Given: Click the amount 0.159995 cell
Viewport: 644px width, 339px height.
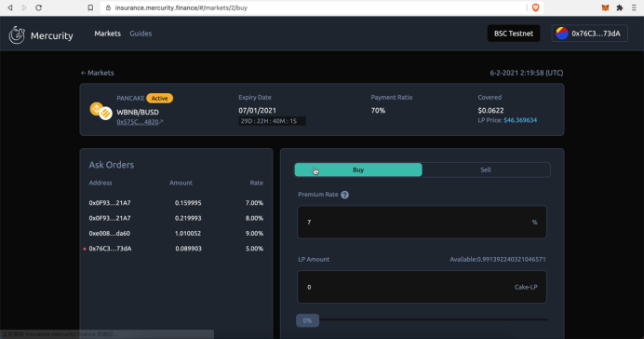Looking at the screenshot, I should (188, 203).
